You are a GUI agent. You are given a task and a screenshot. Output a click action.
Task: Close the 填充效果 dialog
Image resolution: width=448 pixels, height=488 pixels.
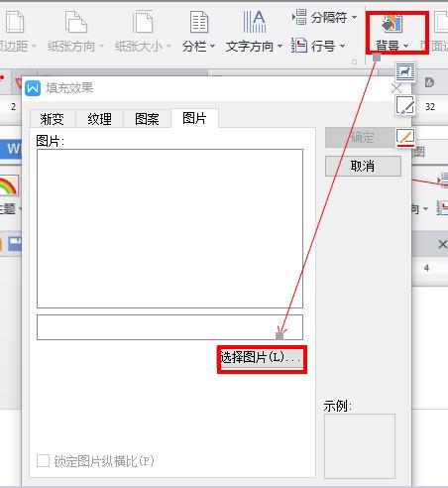pyautogui.click(x=396, y=88)
